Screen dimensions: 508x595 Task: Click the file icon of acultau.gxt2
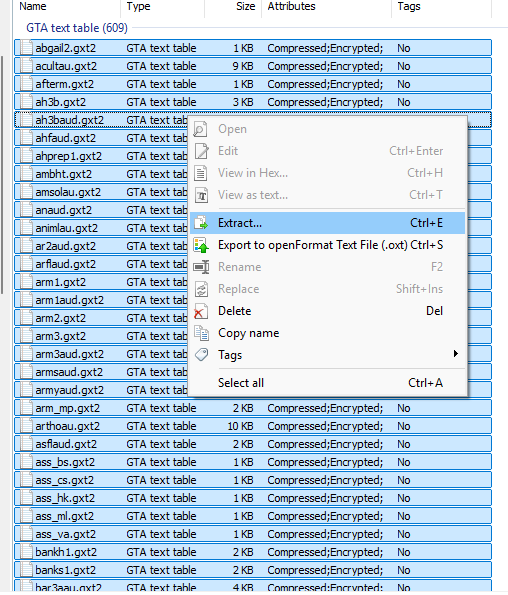(26, 66)
